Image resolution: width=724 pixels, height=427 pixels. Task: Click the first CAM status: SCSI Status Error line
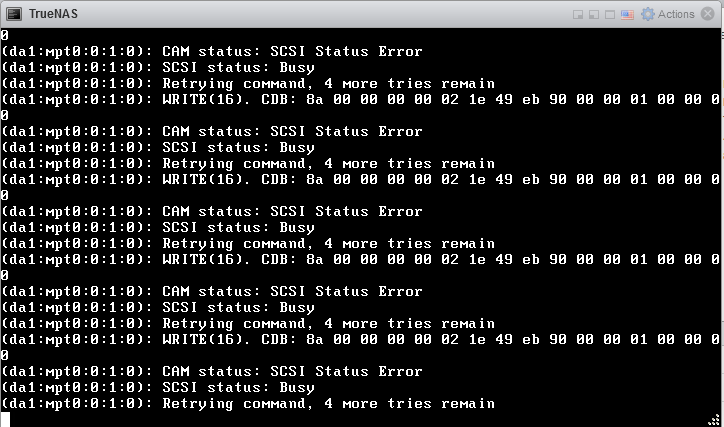click(211, 51)
